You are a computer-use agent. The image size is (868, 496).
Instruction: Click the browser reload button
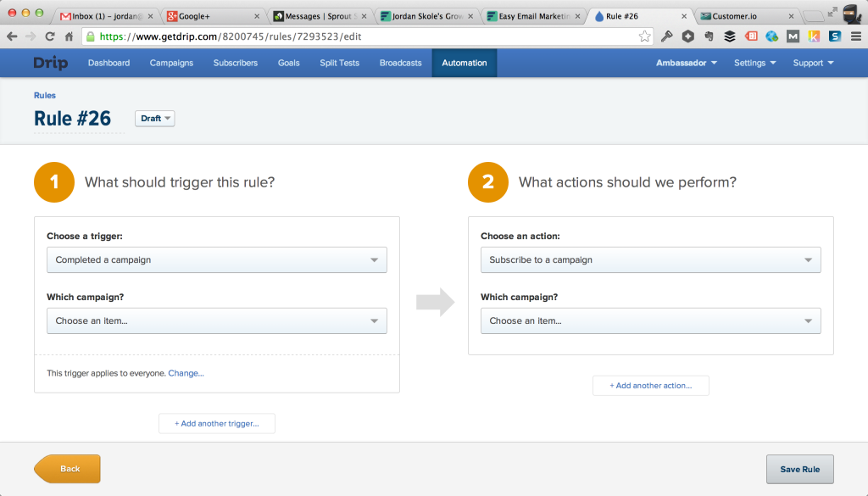point(50,36)
